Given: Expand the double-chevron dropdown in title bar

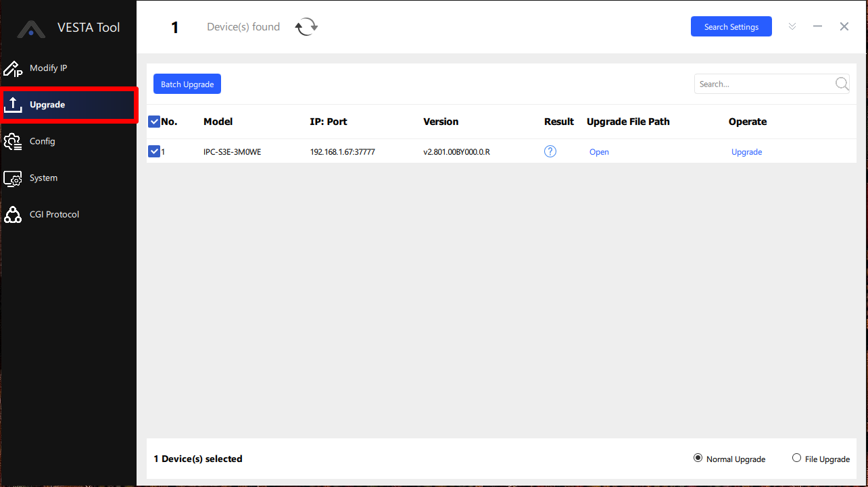Looking at the screenshot, I should [792, 26].
